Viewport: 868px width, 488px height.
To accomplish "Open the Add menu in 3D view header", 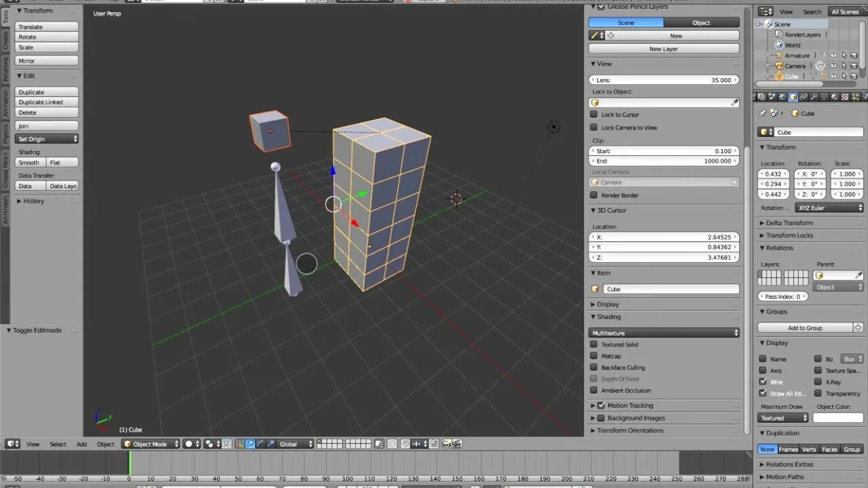I will (81, 445).
